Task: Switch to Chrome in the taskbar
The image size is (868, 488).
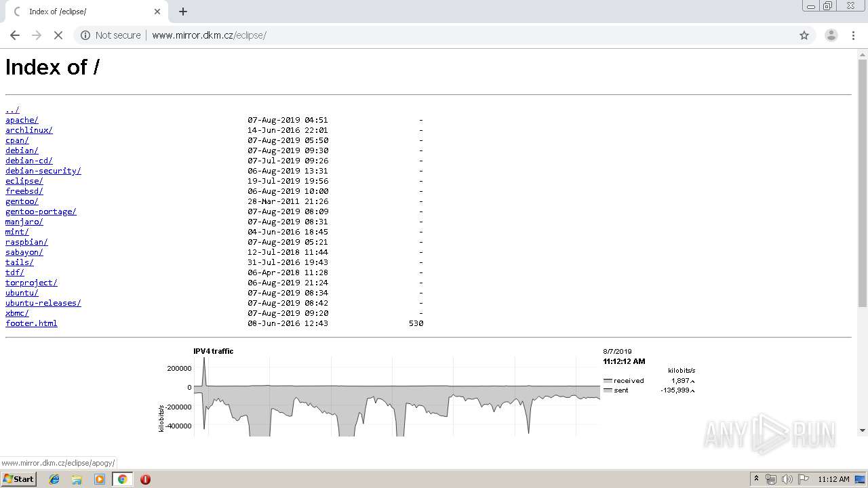Action: point(122,479)
